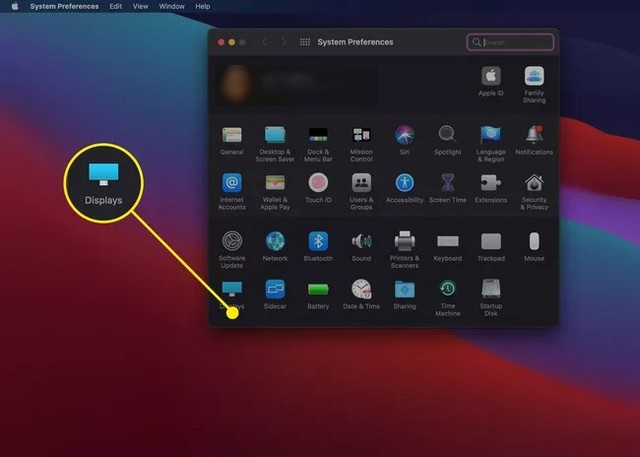Click the blurred user profile picture
The height and width of the screenshot is (457, 640).
pos(236,84)
